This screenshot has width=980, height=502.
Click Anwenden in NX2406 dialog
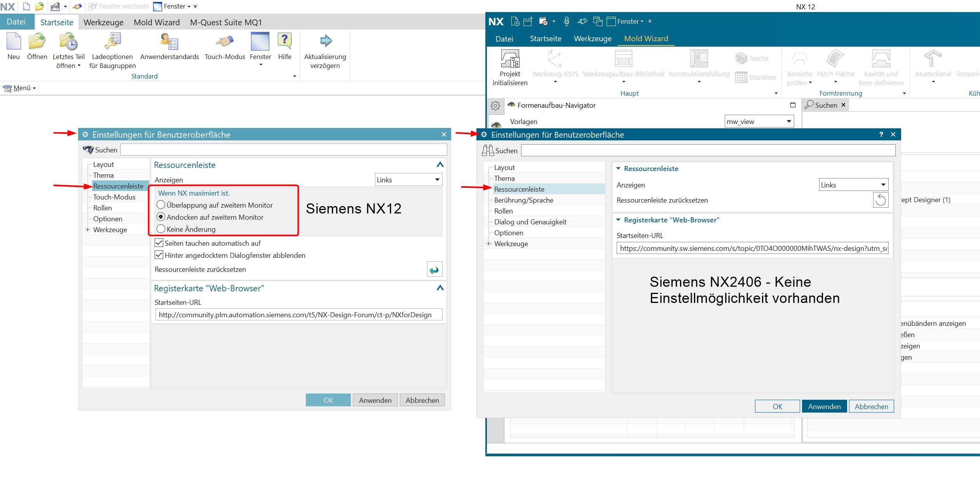pyautogui.click(x=824, y=406)
